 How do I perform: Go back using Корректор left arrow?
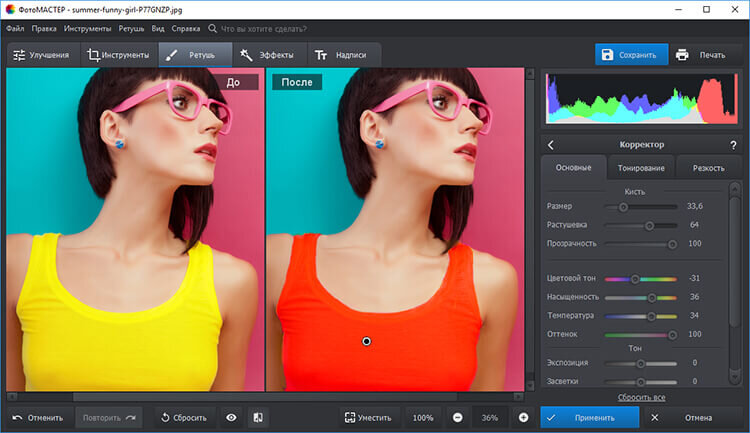(549, 145)
